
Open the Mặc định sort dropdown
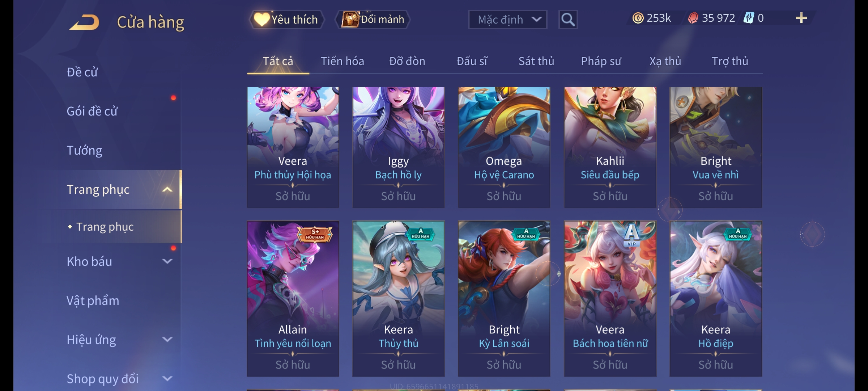507,20
